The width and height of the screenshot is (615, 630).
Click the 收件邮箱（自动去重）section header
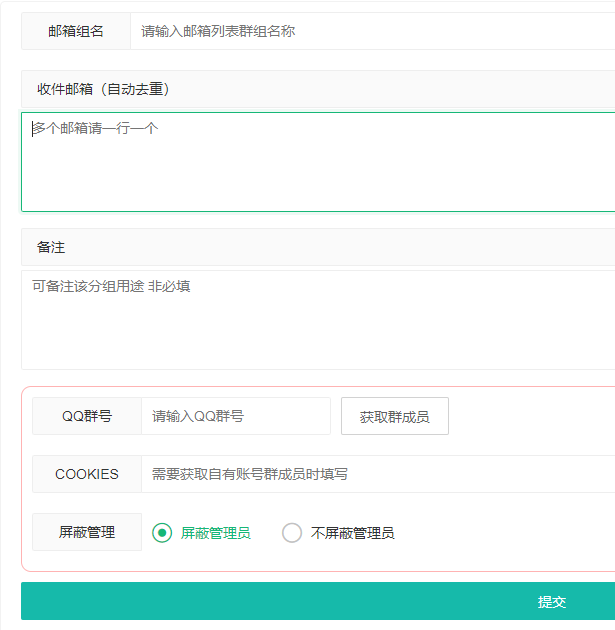click(x=318, y=89)
